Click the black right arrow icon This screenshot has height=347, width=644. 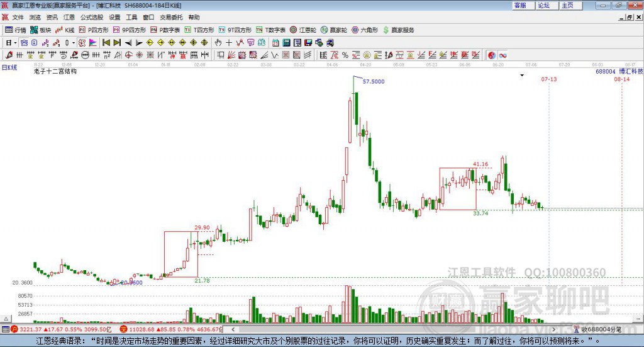click(x=139, y=43)
